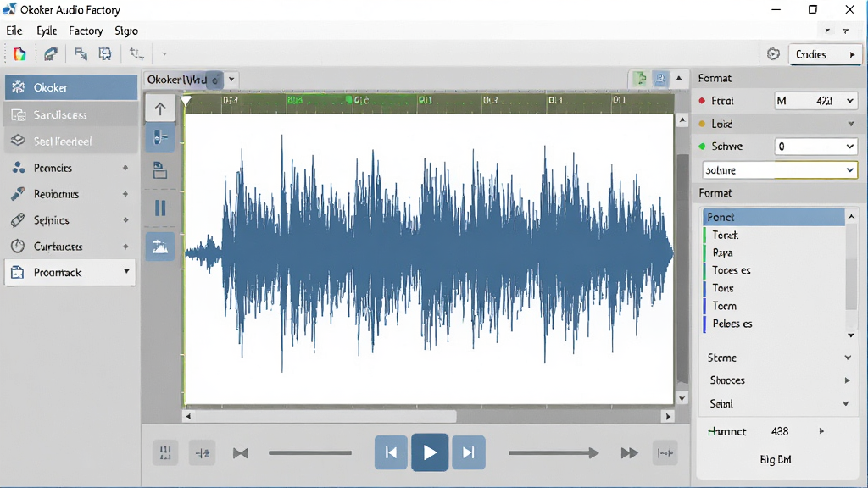Screen dimensions: 868x488
Task: Toggle the green dot next to Schve
Action: [702, 147]
